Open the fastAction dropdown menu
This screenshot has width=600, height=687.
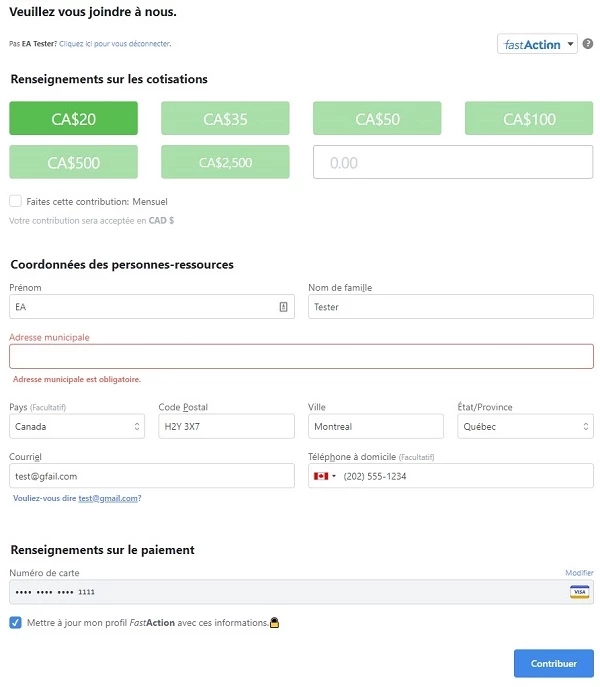[537, 44]
